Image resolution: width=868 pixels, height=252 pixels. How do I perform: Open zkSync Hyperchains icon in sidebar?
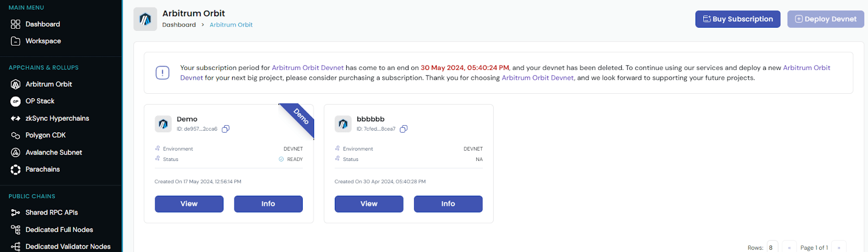pyautogui.click(x=16, y=118)
